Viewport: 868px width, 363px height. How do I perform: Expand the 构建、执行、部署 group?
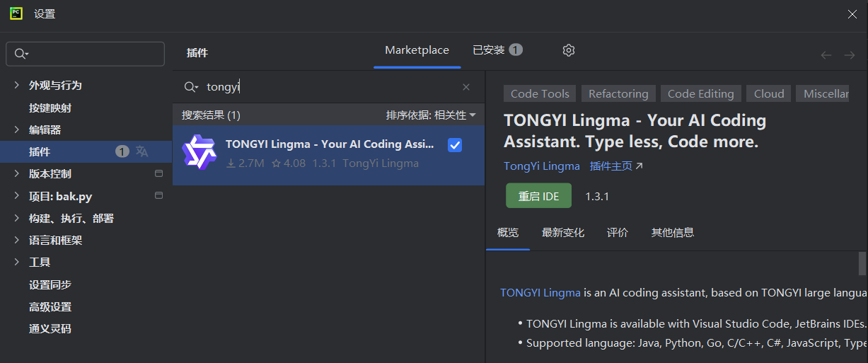(17, 218)
